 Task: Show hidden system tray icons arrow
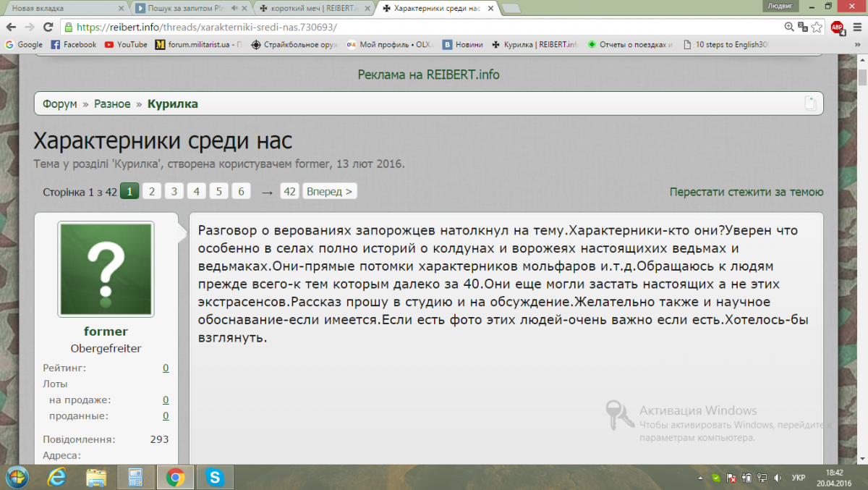700,478
